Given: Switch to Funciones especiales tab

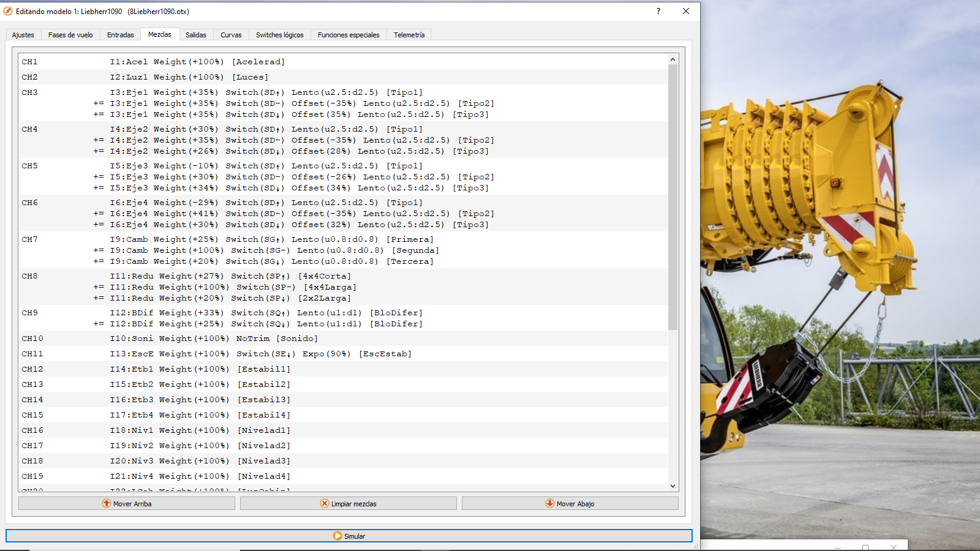Looking at the screenshot, I should (349, 35).
